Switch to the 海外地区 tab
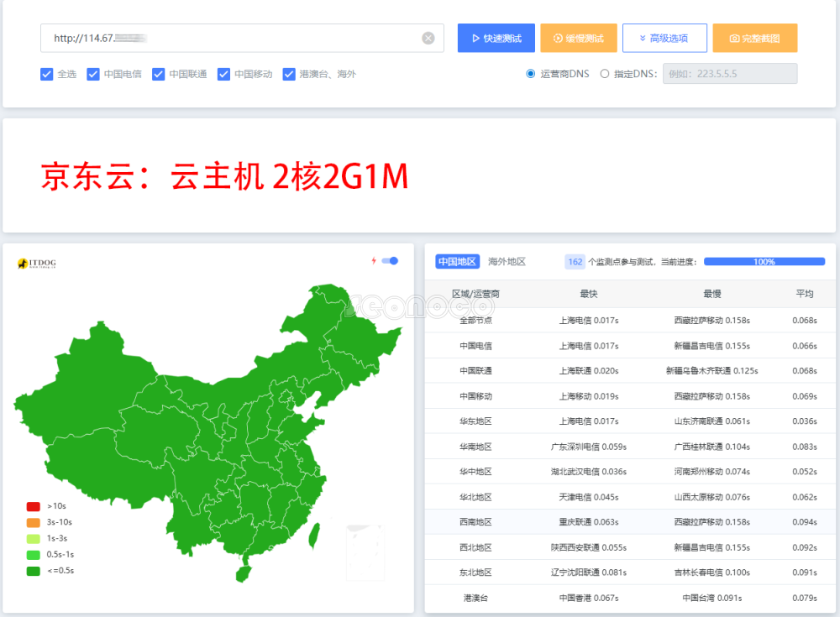The image size is (840, 617). point(507,262)
